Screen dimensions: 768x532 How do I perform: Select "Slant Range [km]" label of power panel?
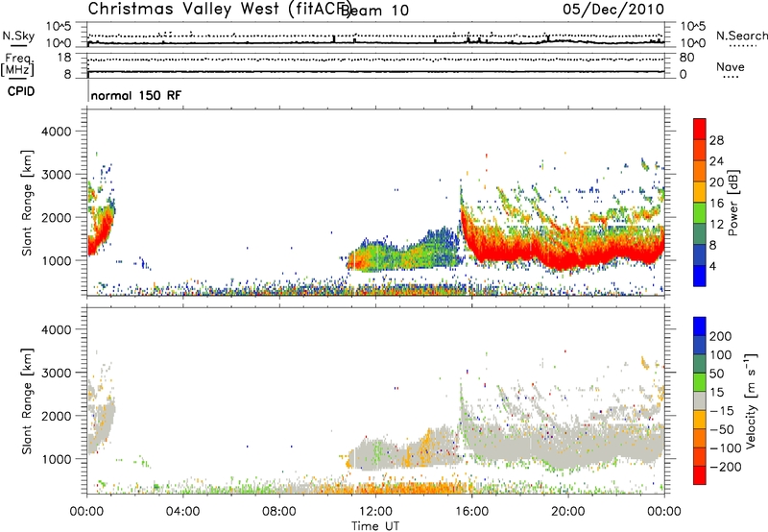point(27,203)
